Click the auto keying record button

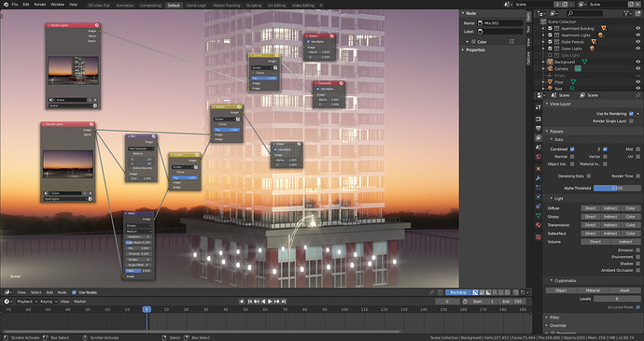(242, 302)
